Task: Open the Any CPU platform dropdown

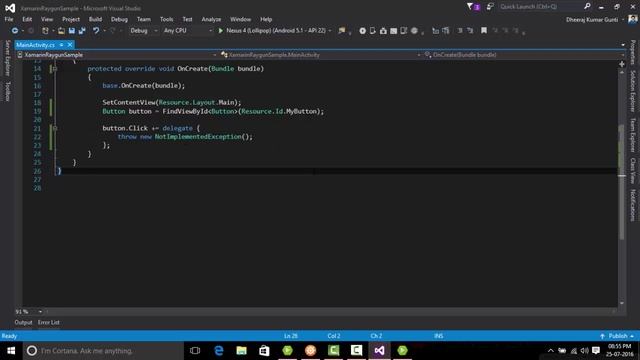Action: point(187,31)
